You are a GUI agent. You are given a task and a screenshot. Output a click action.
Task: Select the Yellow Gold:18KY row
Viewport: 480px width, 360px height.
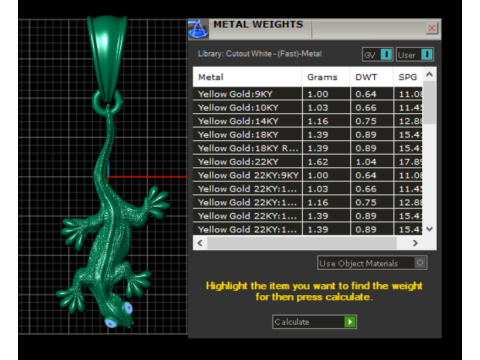coord(308,135)
